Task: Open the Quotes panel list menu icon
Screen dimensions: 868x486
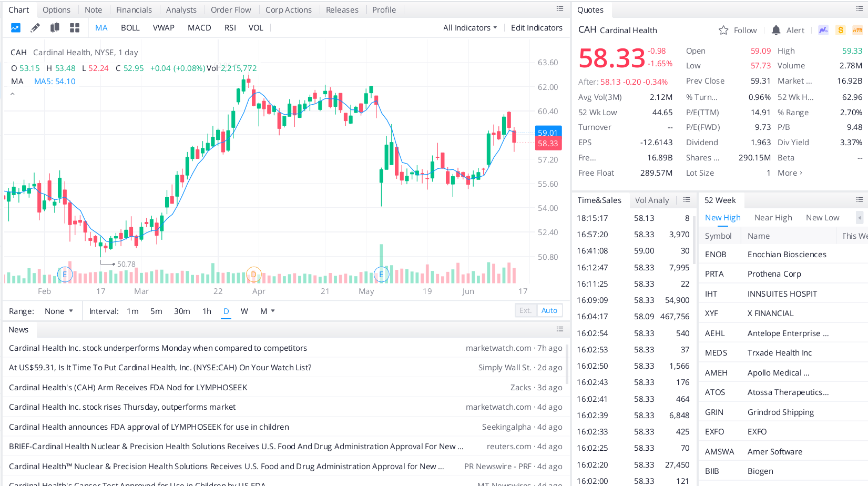Action: coord(860,9)
